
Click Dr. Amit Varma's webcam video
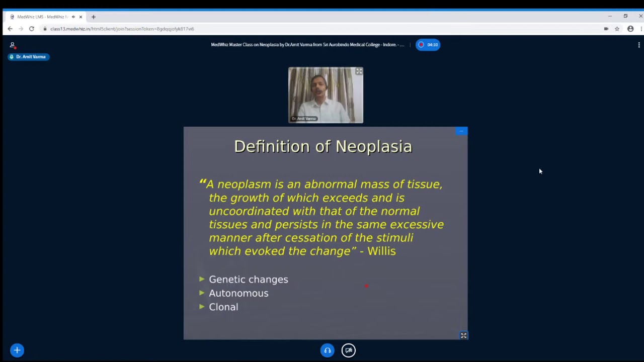tap(326, 95)
